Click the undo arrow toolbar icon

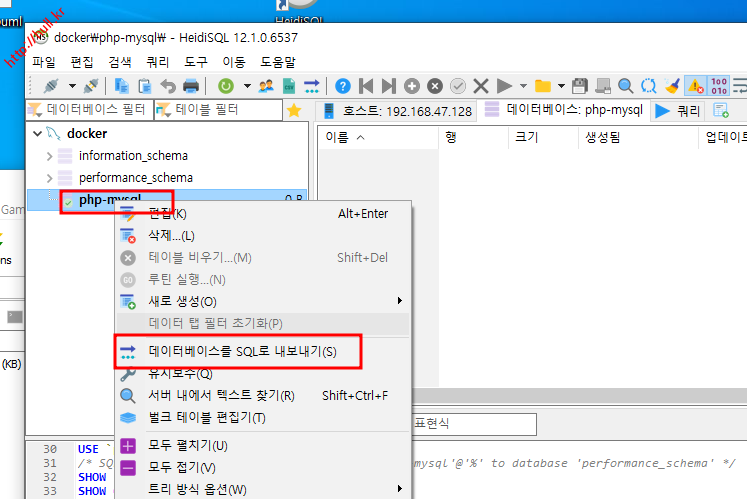pos(168,86)
